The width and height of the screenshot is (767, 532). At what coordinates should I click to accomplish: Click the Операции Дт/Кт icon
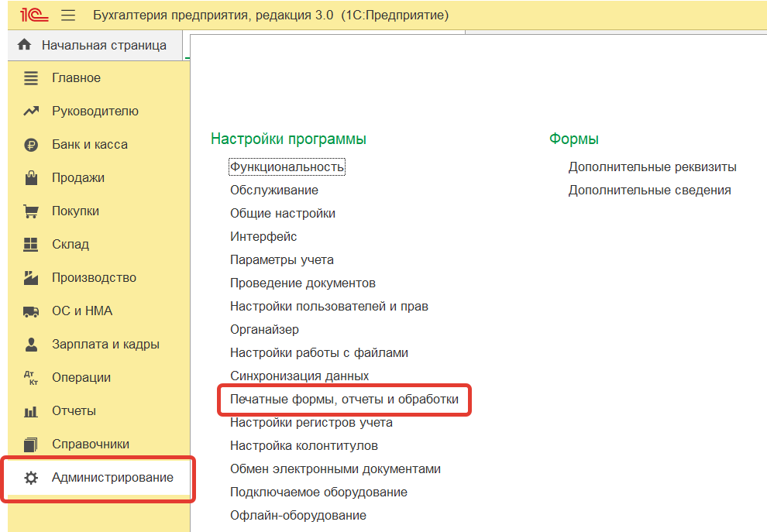[31, 377]
